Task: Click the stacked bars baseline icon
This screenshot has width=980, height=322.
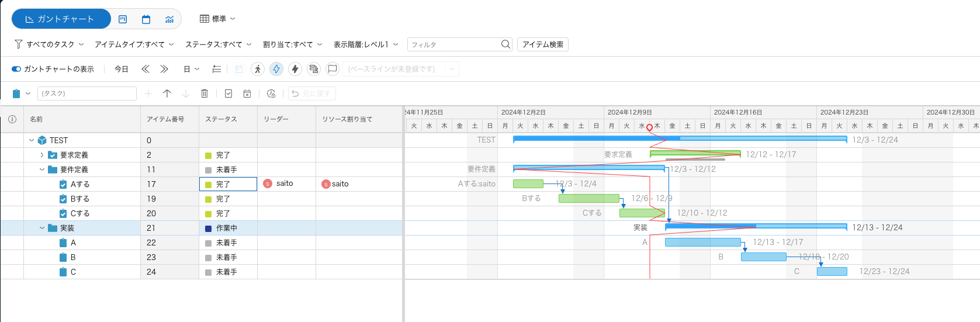Action: (x=314, y=69)
